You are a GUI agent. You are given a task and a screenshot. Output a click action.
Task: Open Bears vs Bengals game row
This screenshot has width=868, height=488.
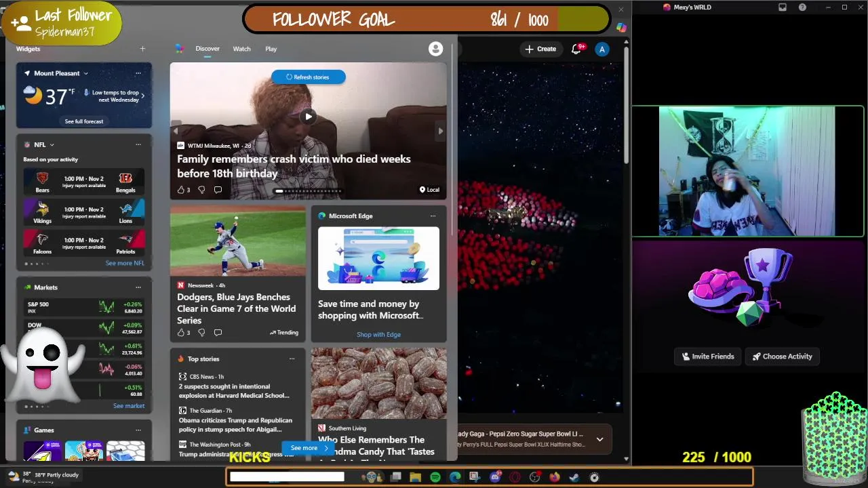[84, 182]
